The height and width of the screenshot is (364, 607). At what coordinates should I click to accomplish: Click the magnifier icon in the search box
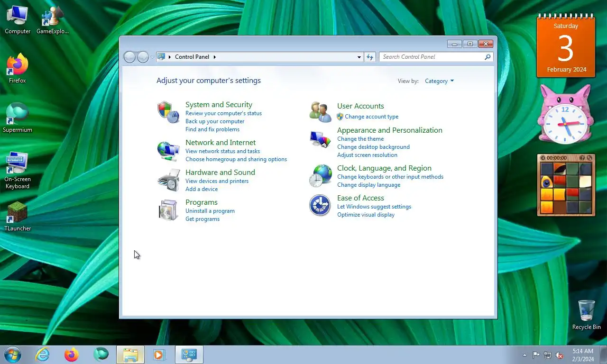tap(487, 57)
